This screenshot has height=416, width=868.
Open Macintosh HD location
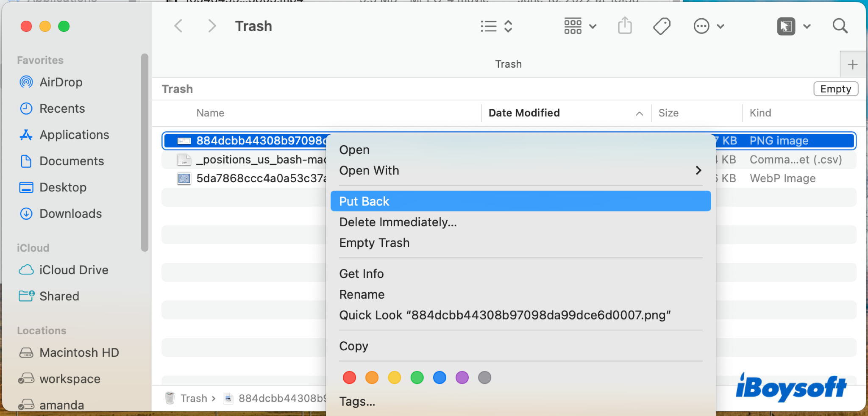(79, 352)
